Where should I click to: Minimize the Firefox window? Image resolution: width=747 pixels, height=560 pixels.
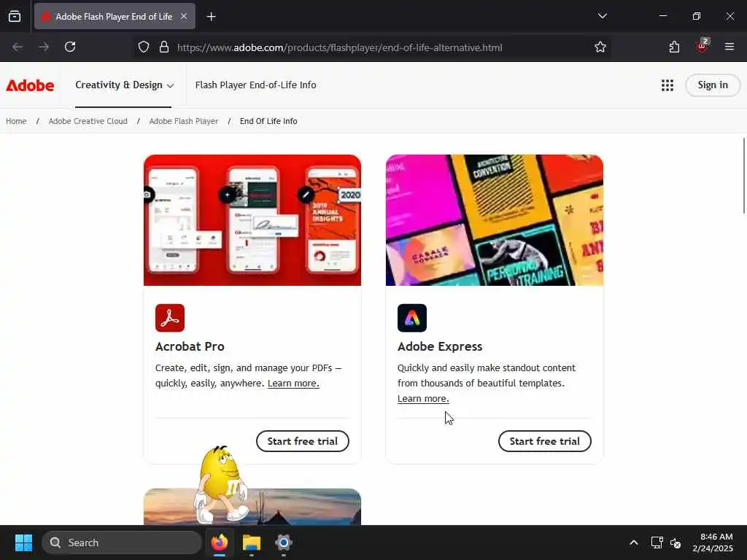[x=662, y=16]
